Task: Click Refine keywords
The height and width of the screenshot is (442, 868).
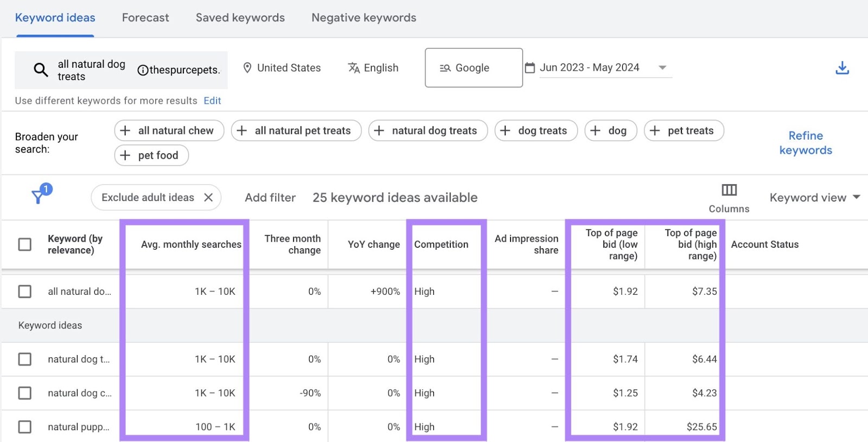Action: click(805, 143)
